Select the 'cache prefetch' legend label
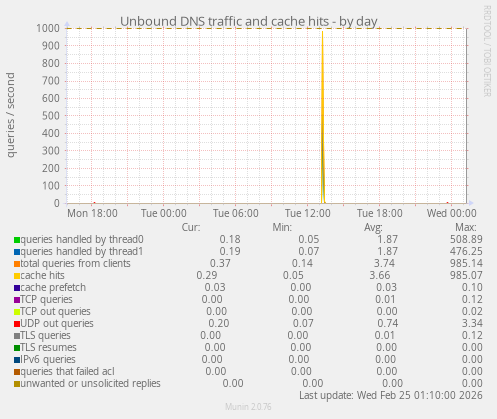Screen dimensions: 497x419 pos(53,287)
